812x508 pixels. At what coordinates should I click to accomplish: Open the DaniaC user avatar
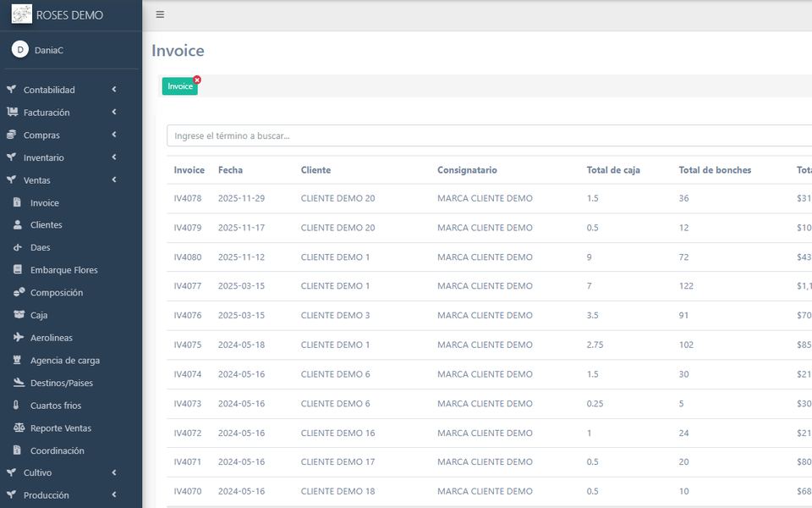20,50
